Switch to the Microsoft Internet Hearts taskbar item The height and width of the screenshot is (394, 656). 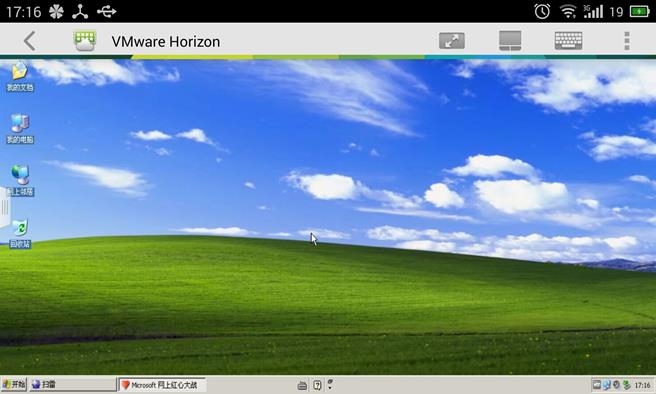coord(162,384)
